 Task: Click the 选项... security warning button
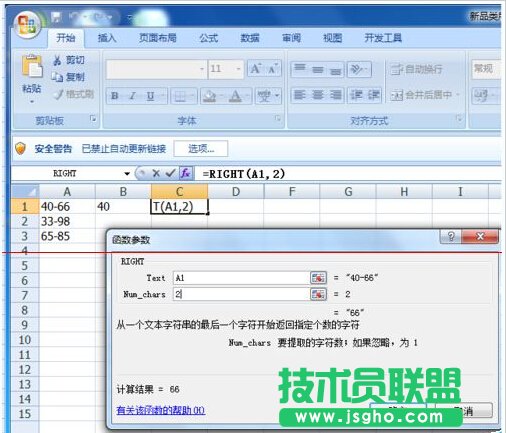pyautogui.click(x=201, y=148)
